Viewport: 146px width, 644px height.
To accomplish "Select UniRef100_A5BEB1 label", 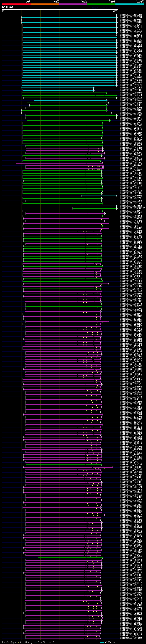I will [131, 321].
